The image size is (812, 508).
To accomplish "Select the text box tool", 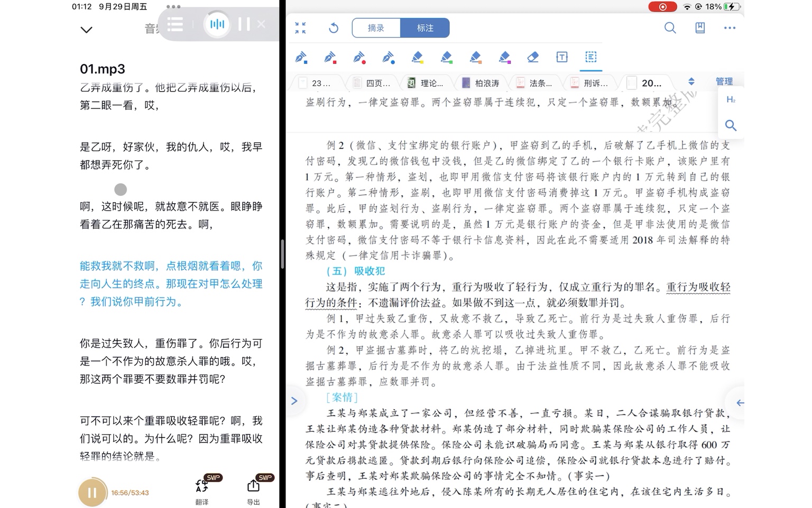I will (x=562, y=57).
